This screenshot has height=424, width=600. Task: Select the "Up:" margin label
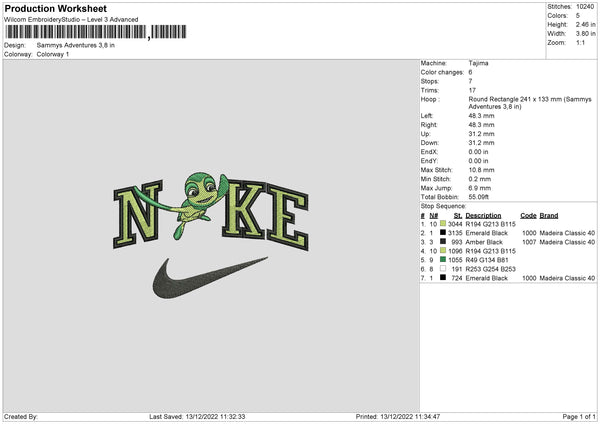point(426,134)
